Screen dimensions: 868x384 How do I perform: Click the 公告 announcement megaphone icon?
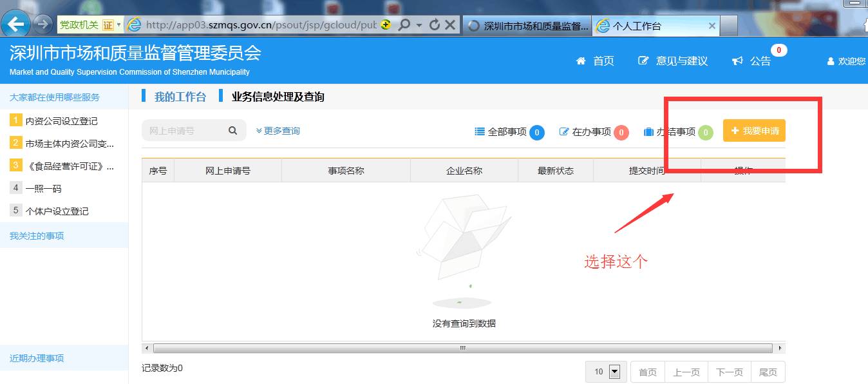[x=738, y=60]
